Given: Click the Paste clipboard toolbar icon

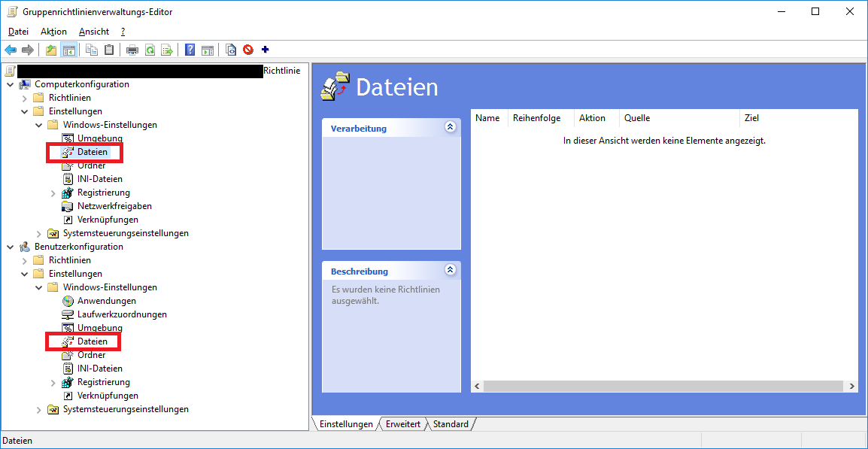Looking at the screenshot, I should [x=110, y=50].
